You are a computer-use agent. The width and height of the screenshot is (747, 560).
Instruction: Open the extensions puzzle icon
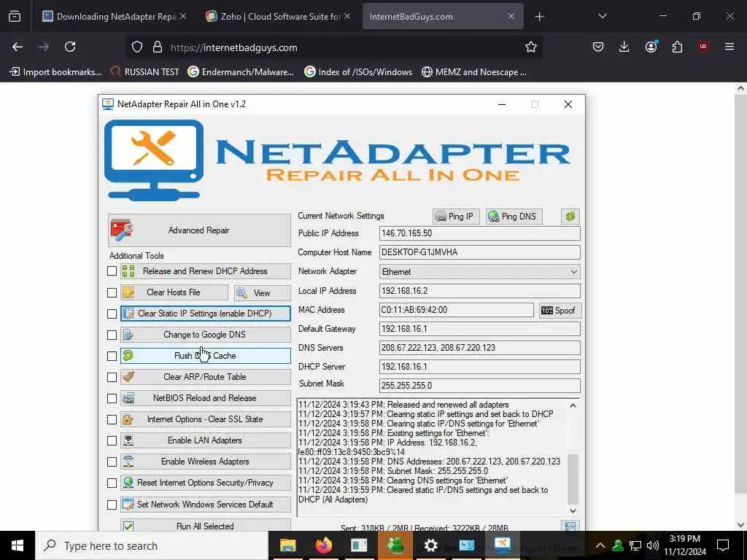point(677,47)
